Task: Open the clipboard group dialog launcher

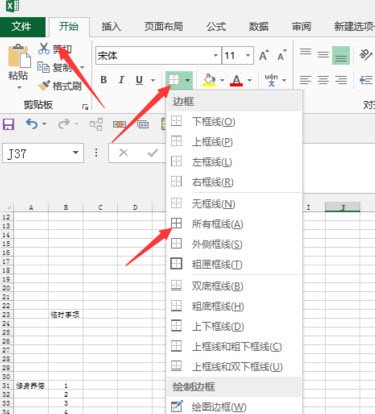Action: tap(85, 107)
